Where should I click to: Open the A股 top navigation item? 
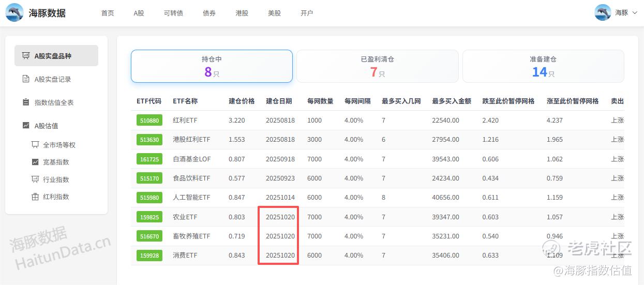coord(139,13)
